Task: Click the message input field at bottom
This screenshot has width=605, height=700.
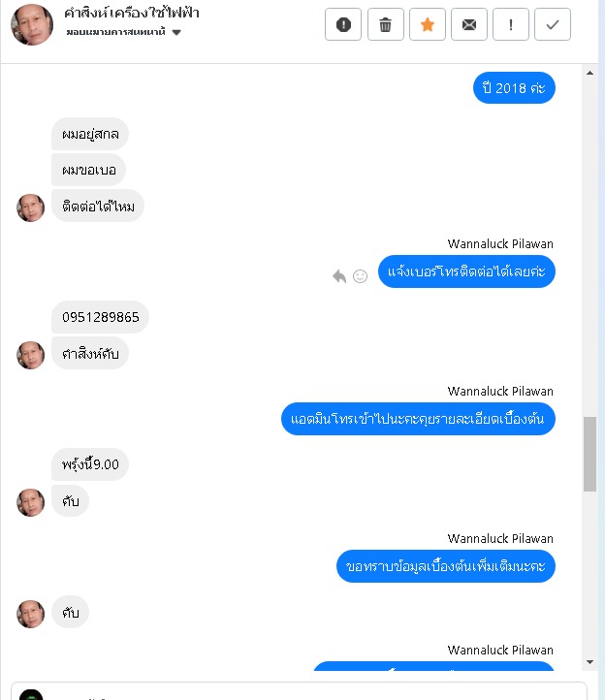Action: (299, 691)
